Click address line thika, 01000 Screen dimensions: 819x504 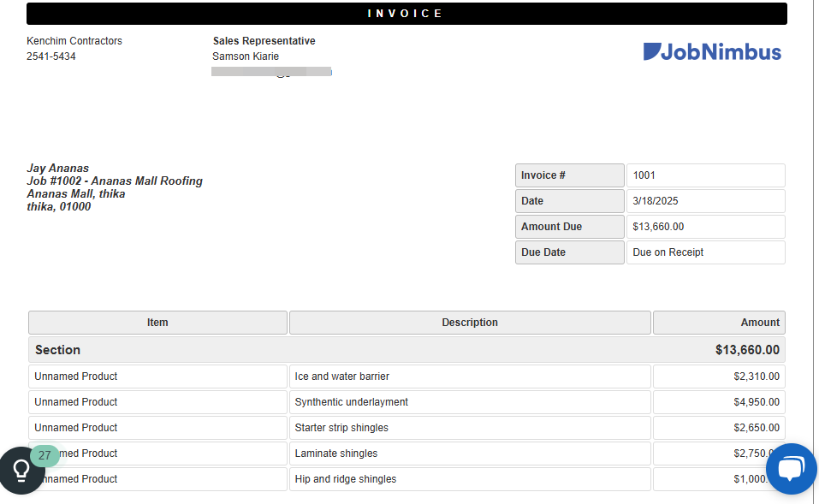point(58,206)
